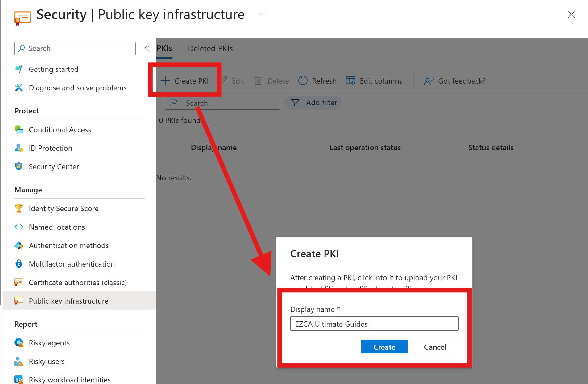Select the PKIs tab
The image size is (588, 384).
[x=164, y=48]
